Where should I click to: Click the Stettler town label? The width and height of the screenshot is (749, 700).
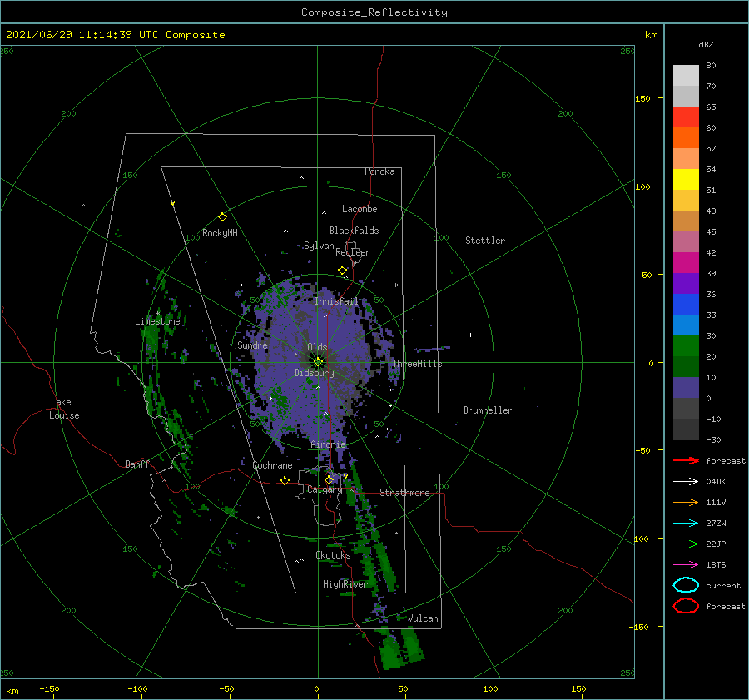(x=485, y=241)
